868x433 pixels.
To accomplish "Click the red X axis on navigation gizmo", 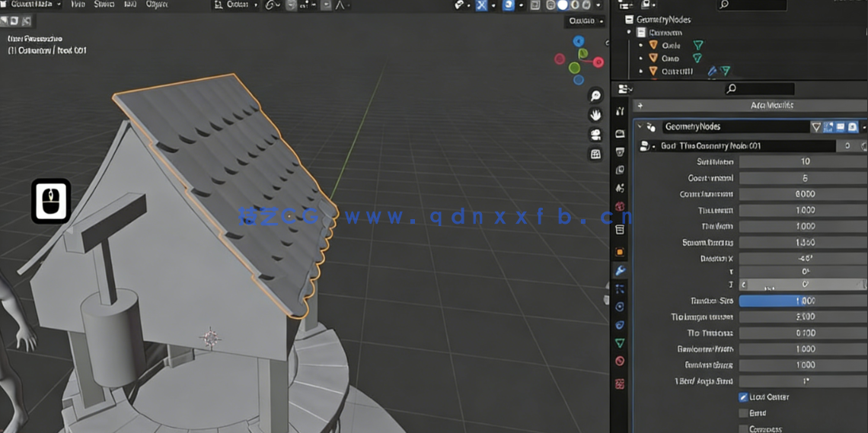I will coord(598,62).
